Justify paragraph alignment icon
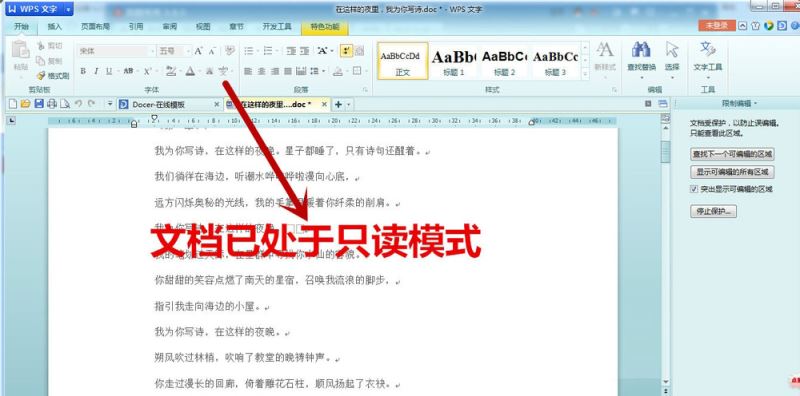Image resolution: width=800 pixels, height=396 pixels. click(x=288, y=71)
